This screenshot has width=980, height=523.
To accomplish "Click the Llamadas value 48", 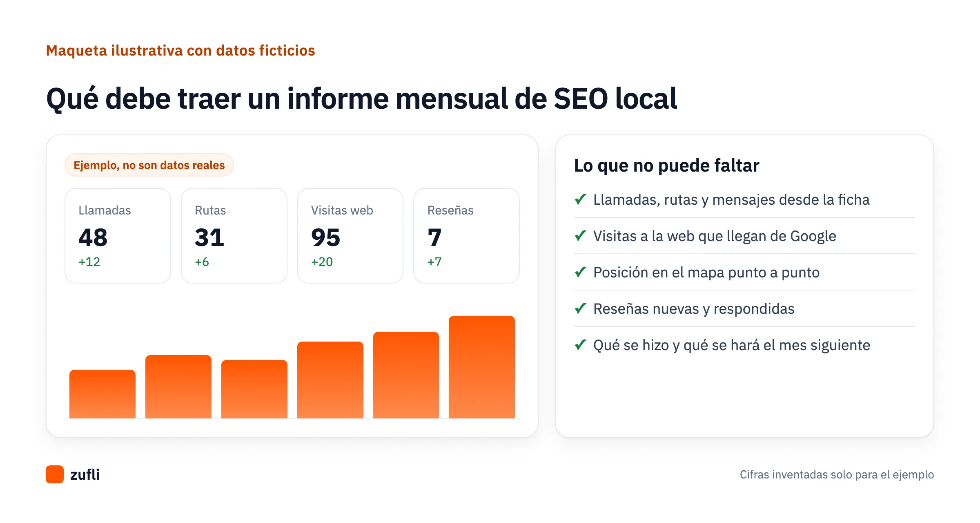I will [93, 237].
